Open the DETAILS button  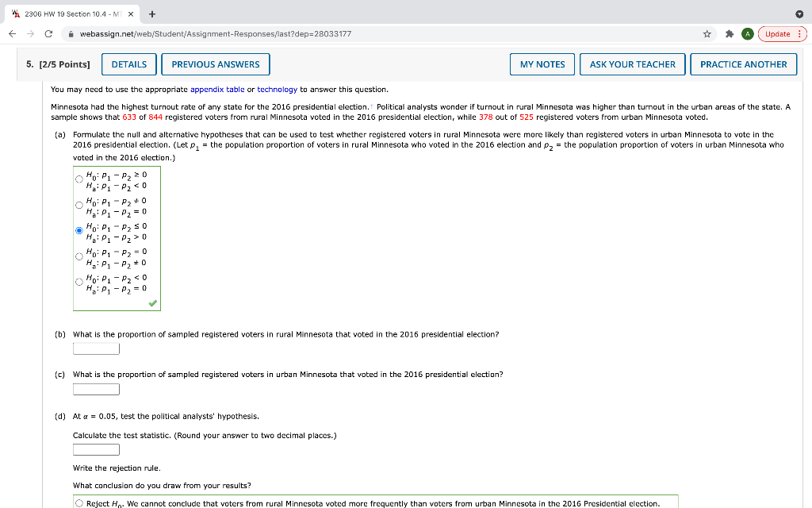click(129, 64)
